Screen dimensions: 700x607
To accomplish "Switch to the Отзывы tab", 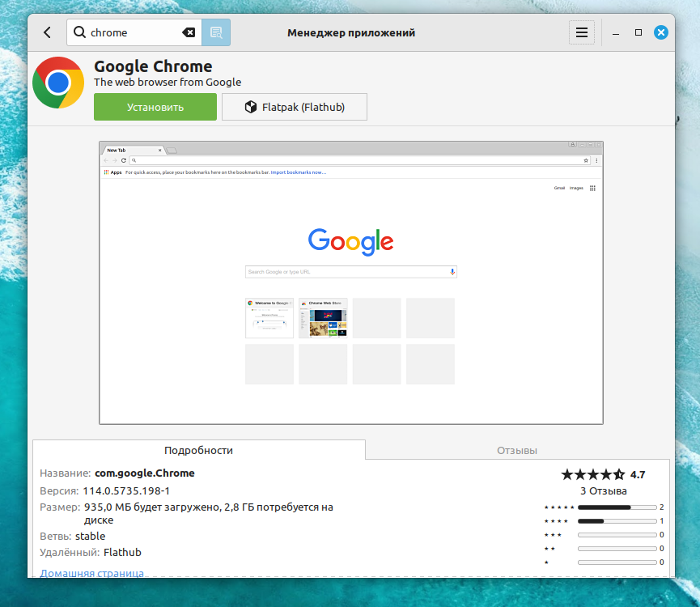I will (517, 450).
